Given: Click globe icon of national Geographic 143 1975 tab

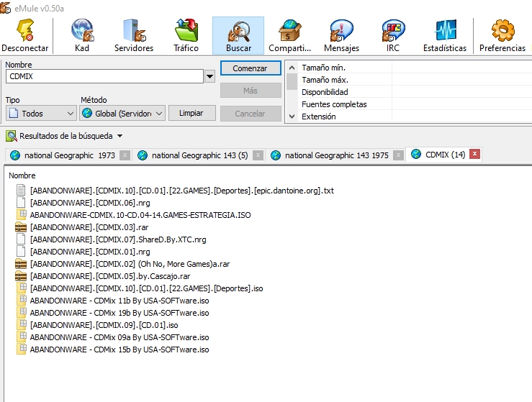Looking at the screenshot, I should click(x=276, y=155).
